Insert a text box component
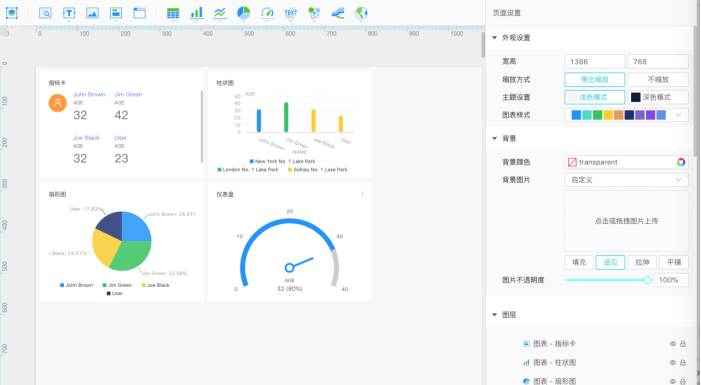 (69, 13)
